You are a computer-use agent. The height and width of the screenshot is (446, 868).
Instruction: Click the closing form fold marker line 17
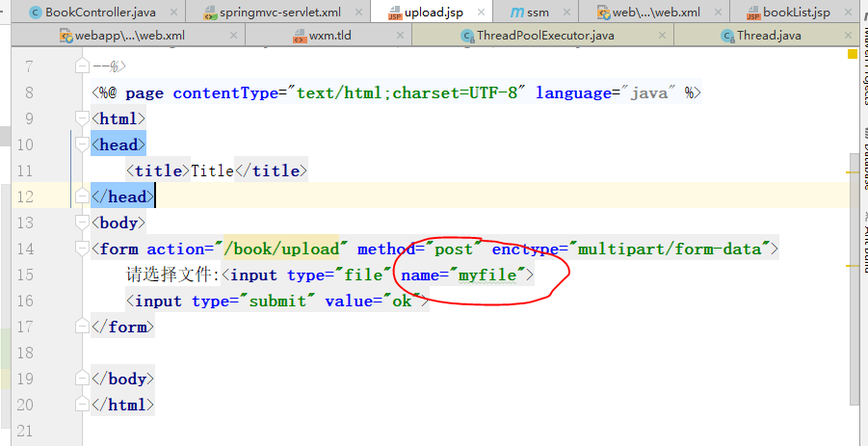click(81, 327)
